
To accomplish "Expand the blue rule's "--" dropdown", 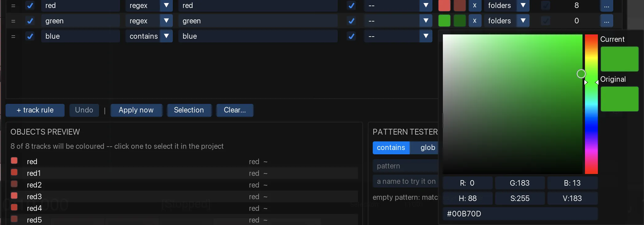I will tap(398, 36).
